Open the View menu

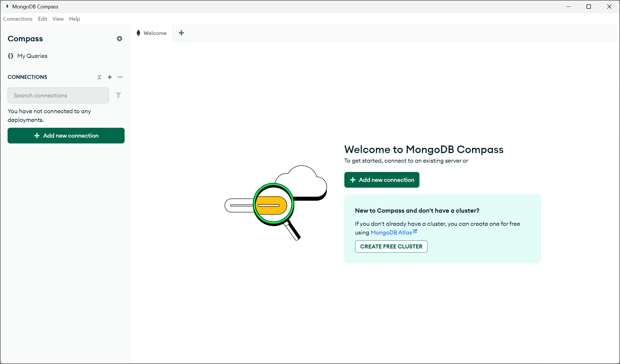tap(58, 19)
